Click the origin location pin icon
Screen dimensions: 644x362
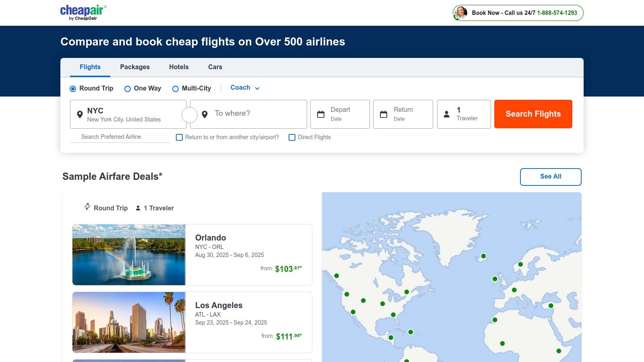(x=80, y=115)
